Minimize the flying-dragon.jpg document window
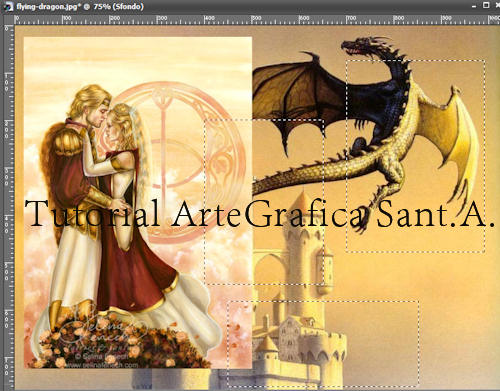This screenshot has height=391, width=500. [474, 6]
